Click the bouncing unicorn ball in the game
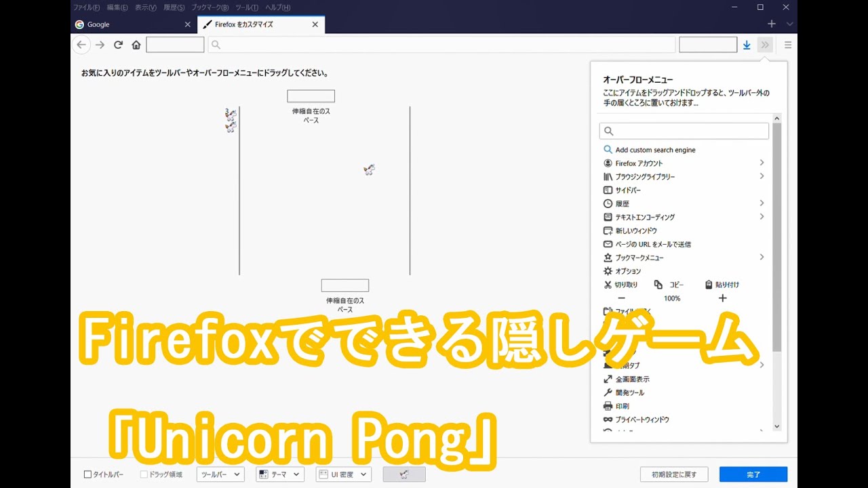 point(369,169)
